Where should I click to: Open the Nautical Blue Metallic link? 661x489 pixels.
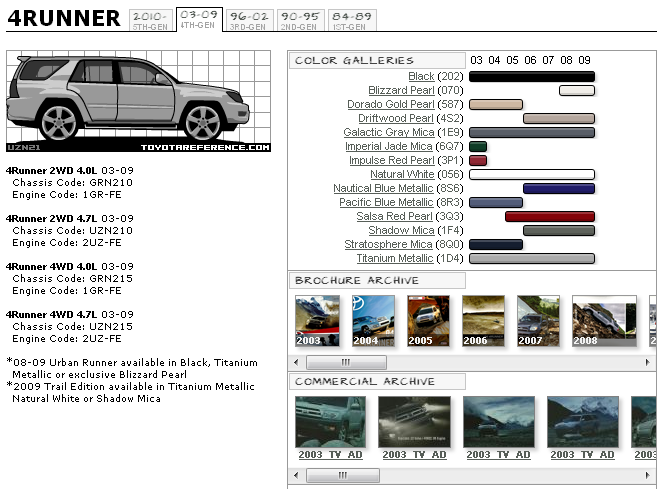[x=383, y=188]
